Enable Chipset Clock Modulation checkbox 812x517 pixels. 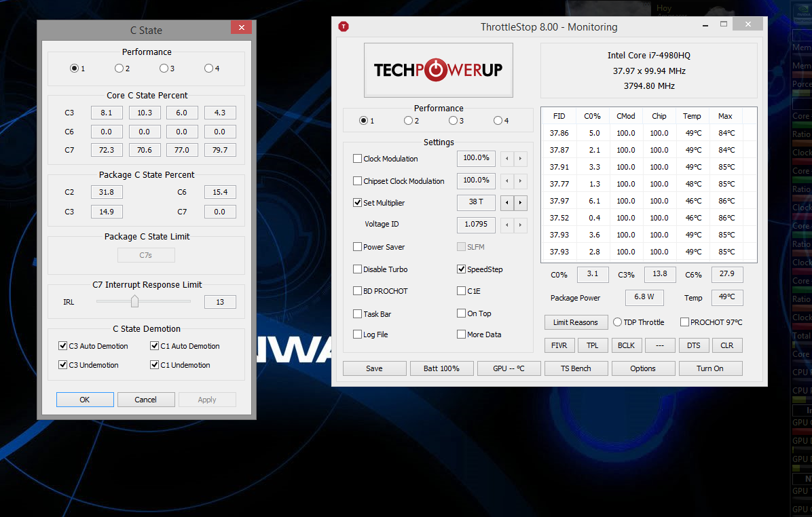pos(357,180)
